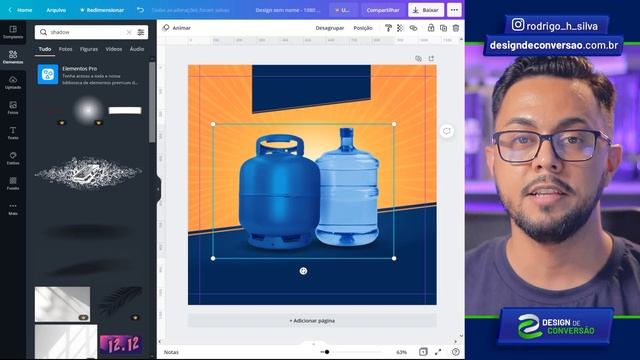Viewport: 640px width, 360px height.
Task: Open the Arquivo menu
Action: 56,10
